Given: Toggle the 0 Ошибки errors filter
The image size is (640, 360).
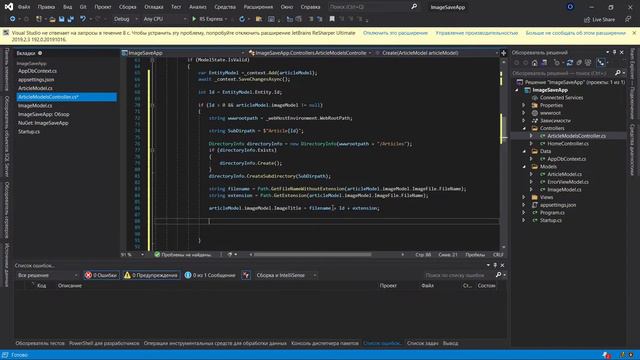Looking at the screenshot, I should pos(101,276).
